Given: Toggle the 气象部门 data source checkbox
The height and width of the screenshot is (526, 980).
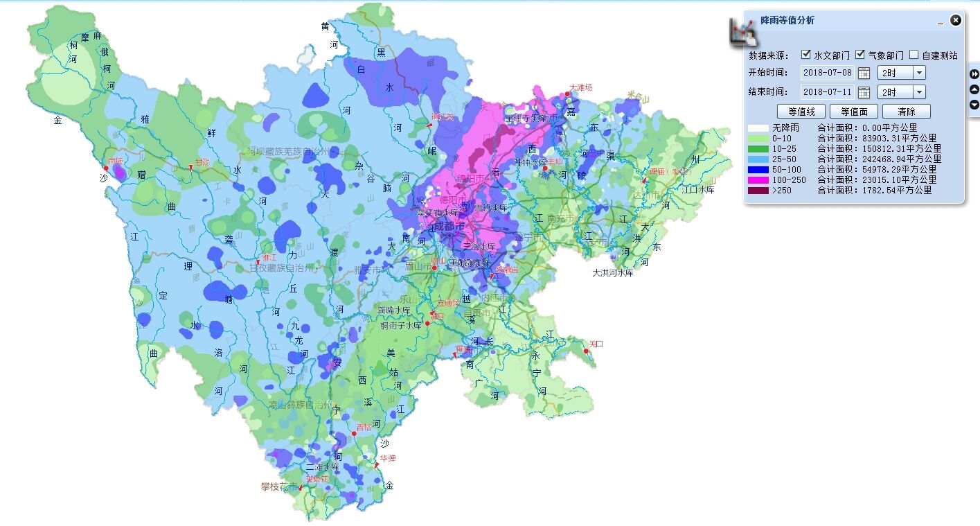Looking at the screenshot, I should coord(860,54).
